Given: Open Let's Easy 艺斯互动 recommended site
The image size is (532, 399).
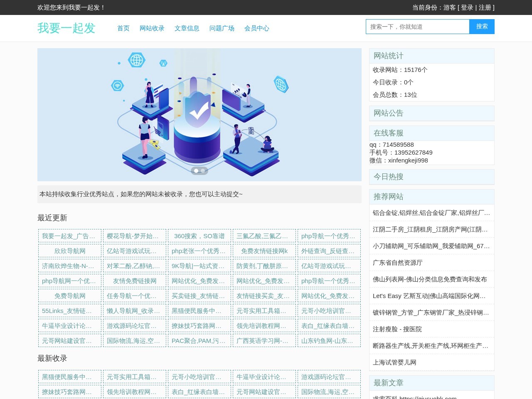Looking at the screenshot, I should tap(432, 296).
